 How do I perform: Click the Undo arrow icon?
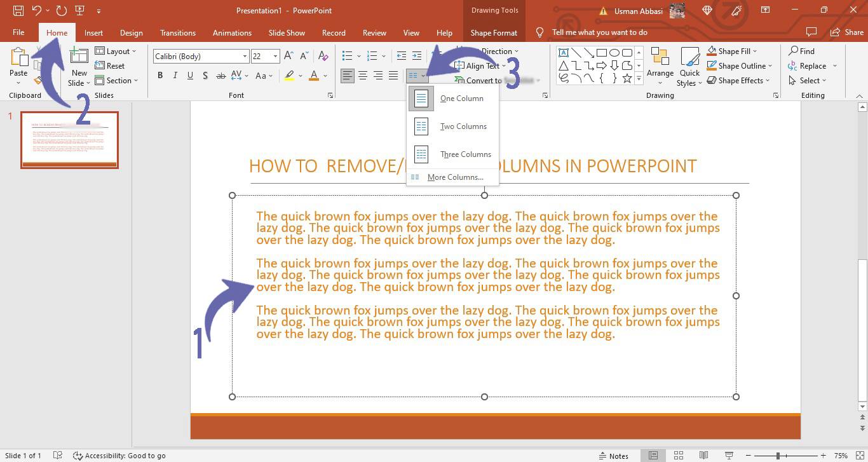pos(36,10)
